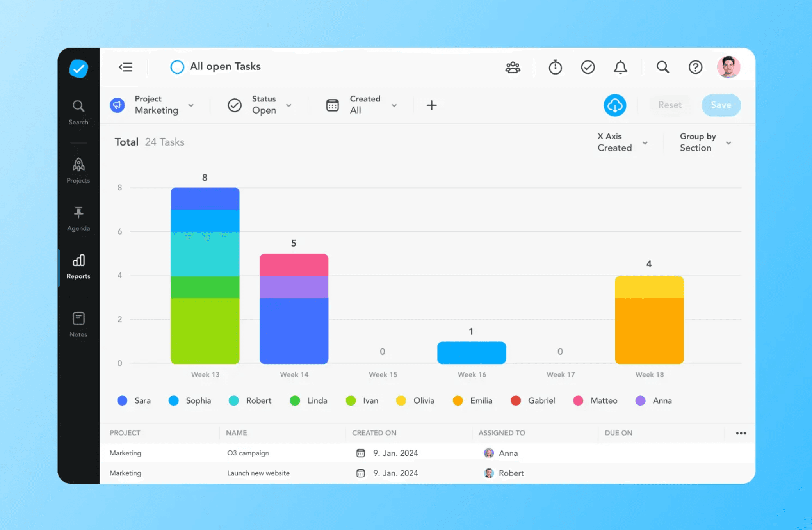
Task: Click calendar icon in Q3 campaign row
Action: (361, 453)
